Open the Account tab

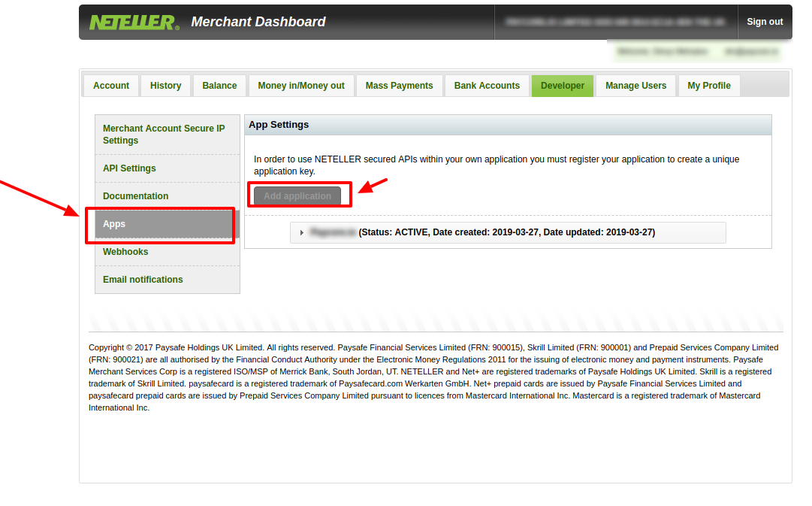coord(111,86)
